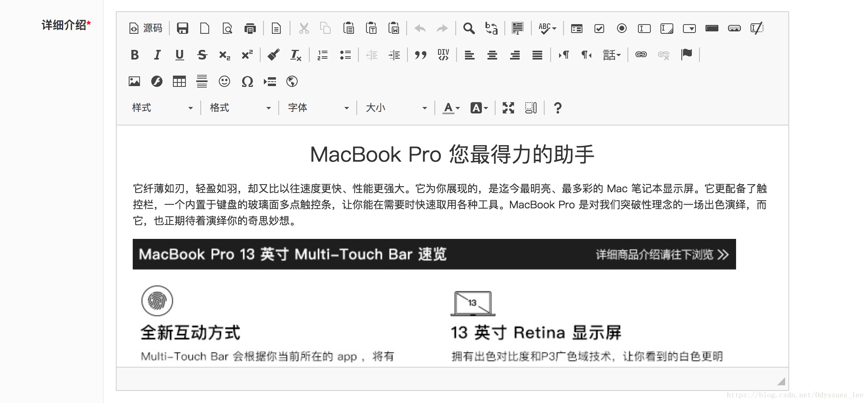
Task: Decrease the indent
Action: point(372,55)
